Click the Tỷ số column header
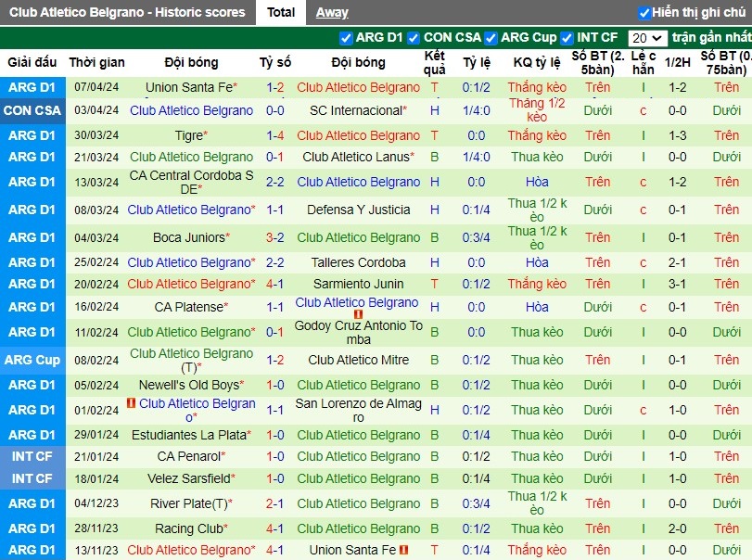 point(275,62)
